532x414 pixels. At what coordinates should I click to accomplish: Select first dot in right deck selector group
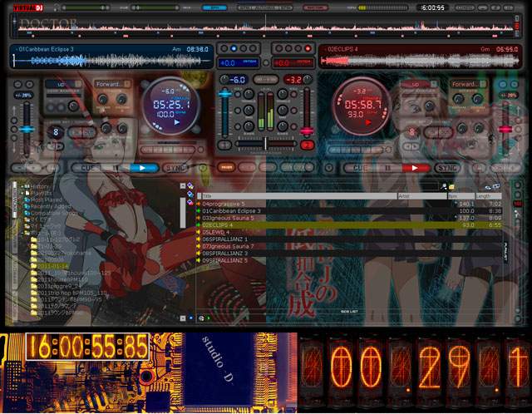coord(279,49)
